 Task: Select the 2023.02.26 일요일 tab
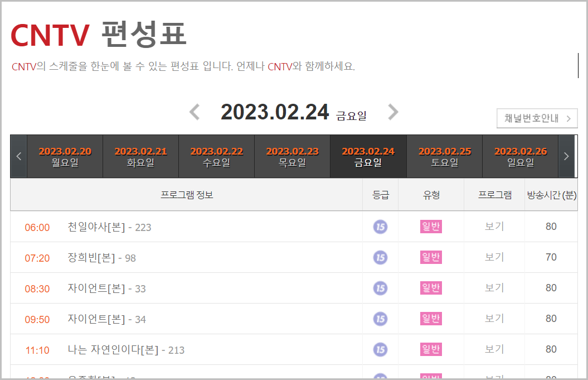tap(521, 156)
